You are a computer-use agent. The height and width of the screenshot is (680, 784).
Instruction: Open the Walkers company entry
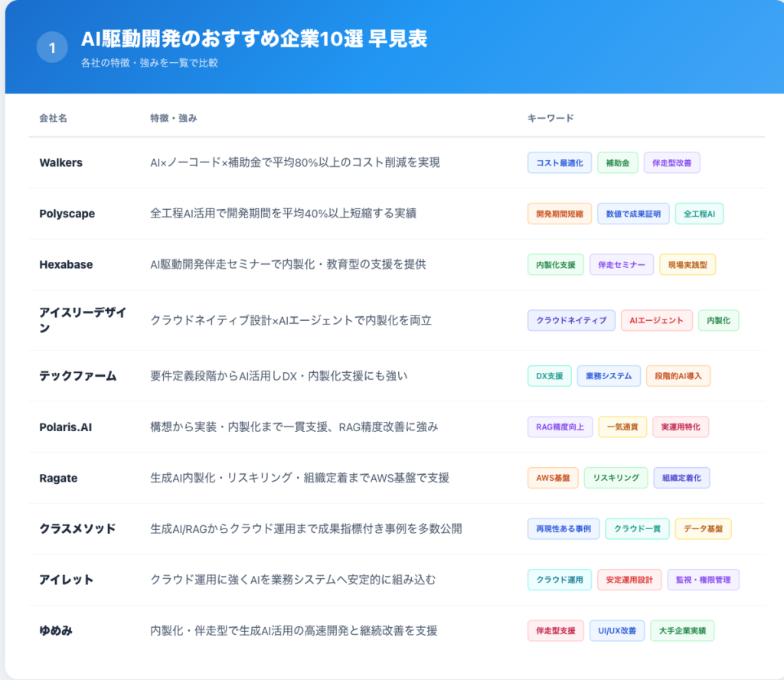[x=60, y=162]
